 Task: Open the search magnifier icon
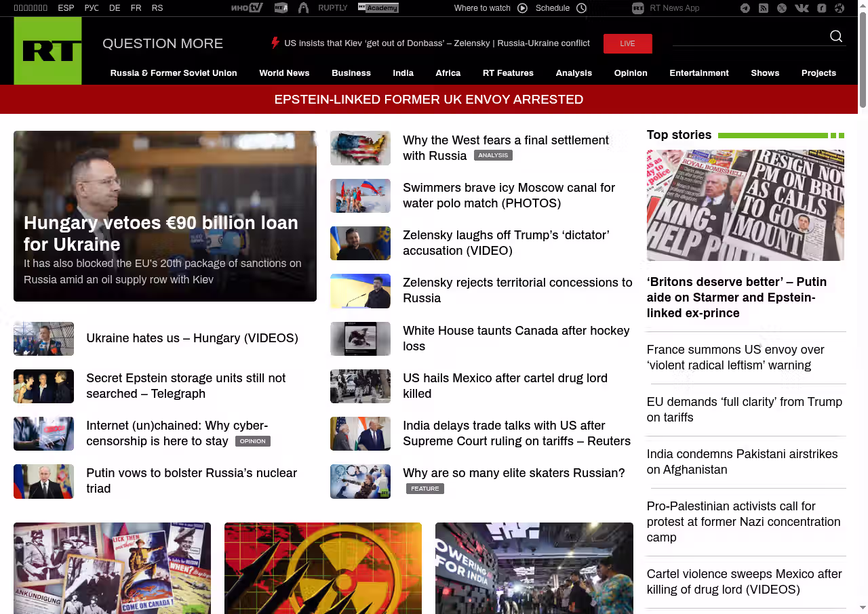coord(836,37)
